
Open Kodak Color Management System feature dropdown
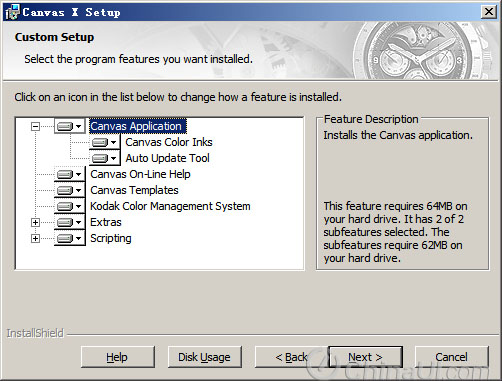click(69, 206)
